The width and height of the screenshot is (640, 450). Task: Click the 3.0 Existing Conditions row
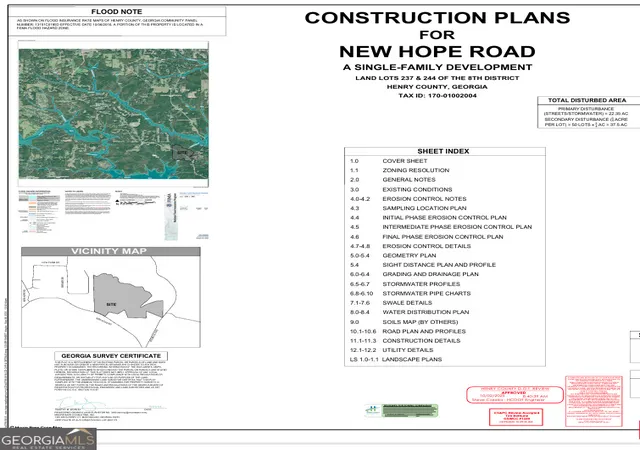pyautogui.click(x=401, y=189)
